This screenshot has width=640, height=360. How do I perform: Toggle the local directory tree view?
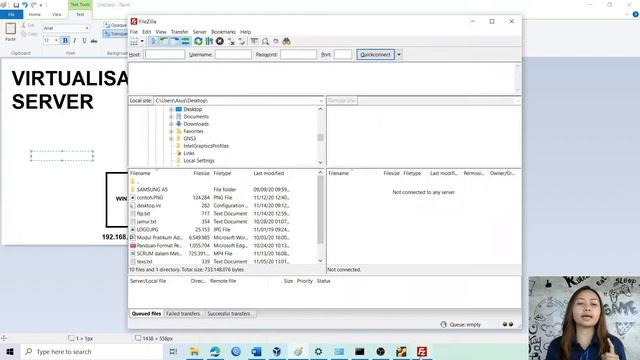[164, 41]
